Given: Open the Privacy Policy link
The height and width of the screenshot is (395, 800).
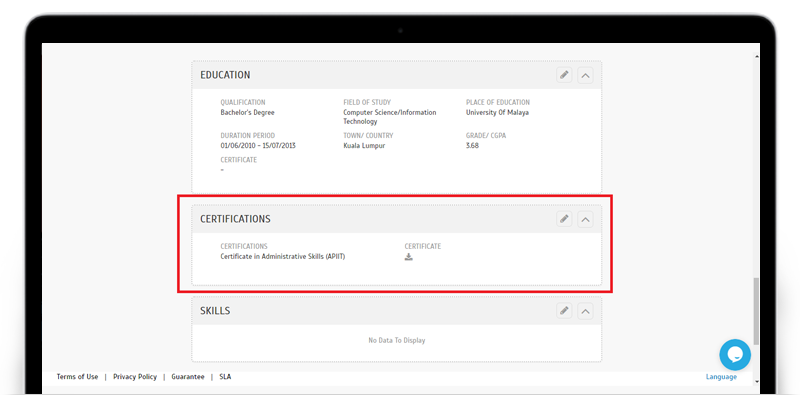Looking at the screenshot, I should 135,377.
